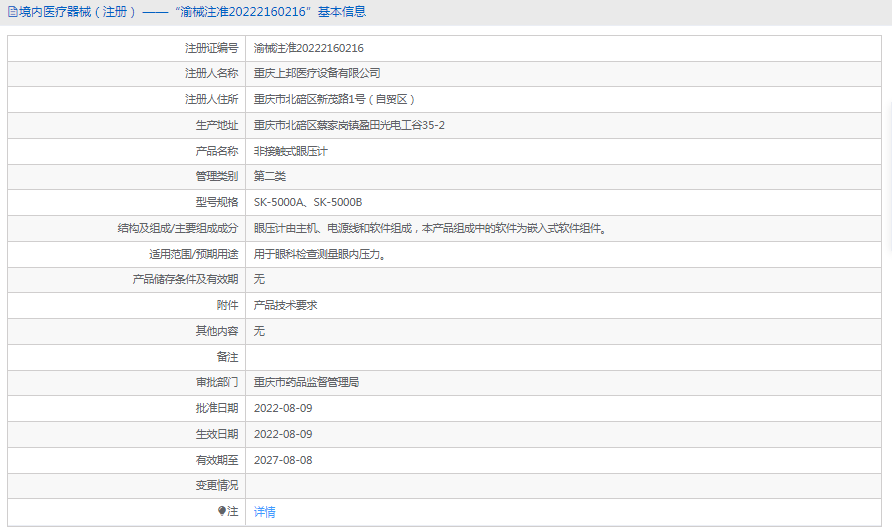The image size is (892, 530).
Task: Click approval date 2022-08-09 in 批准日期 row
Action: (283, 408)
